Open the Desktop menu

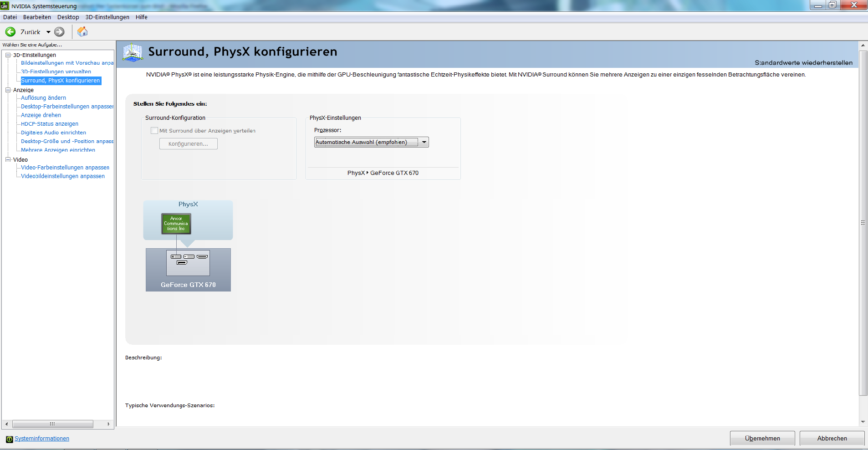(68, 17)
